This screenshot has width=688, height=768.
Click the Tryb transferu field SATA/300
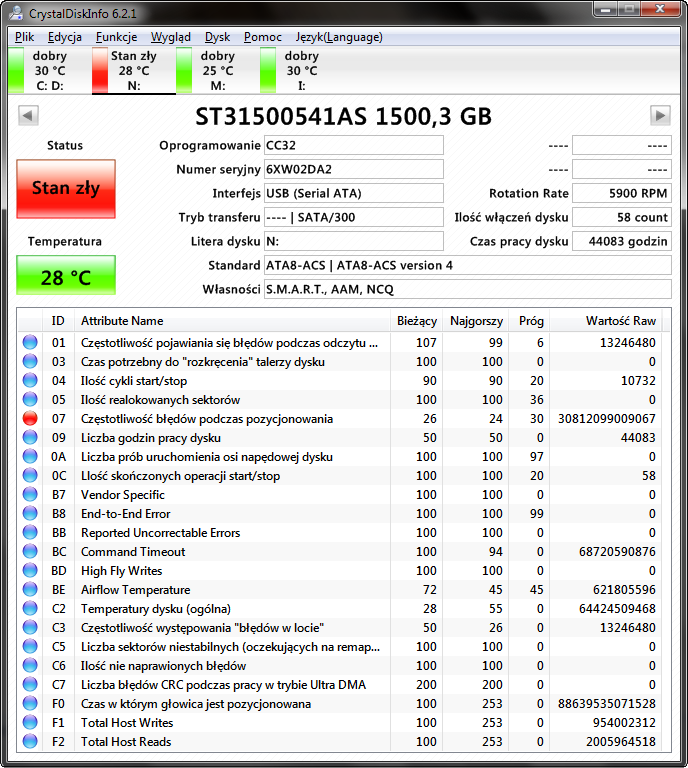tap(354, 217)
